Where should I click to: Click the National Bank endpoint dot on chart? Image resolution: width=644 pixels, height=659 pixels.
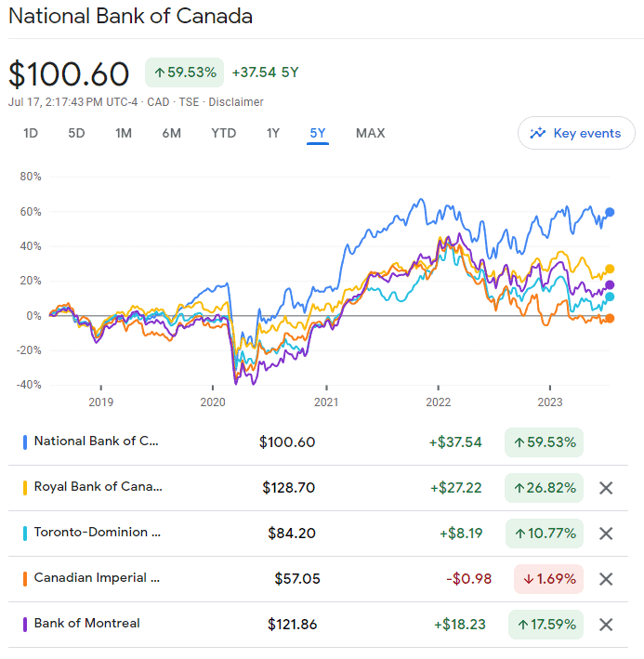[610, 212]
